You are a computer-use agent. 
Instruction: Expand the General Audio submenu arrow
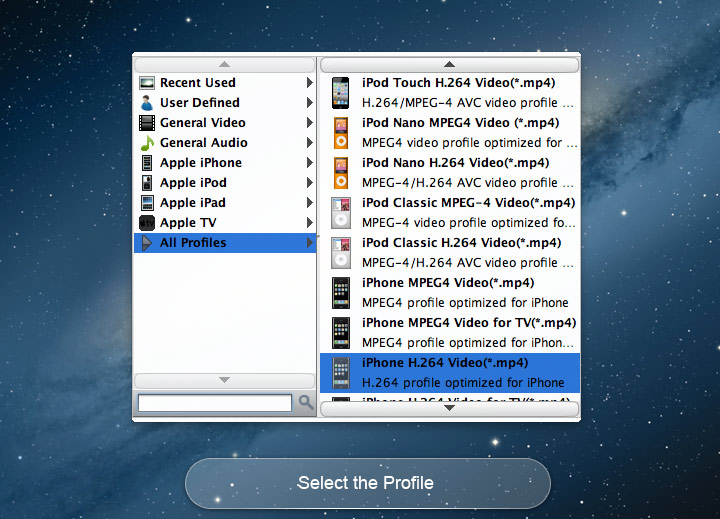309,143
